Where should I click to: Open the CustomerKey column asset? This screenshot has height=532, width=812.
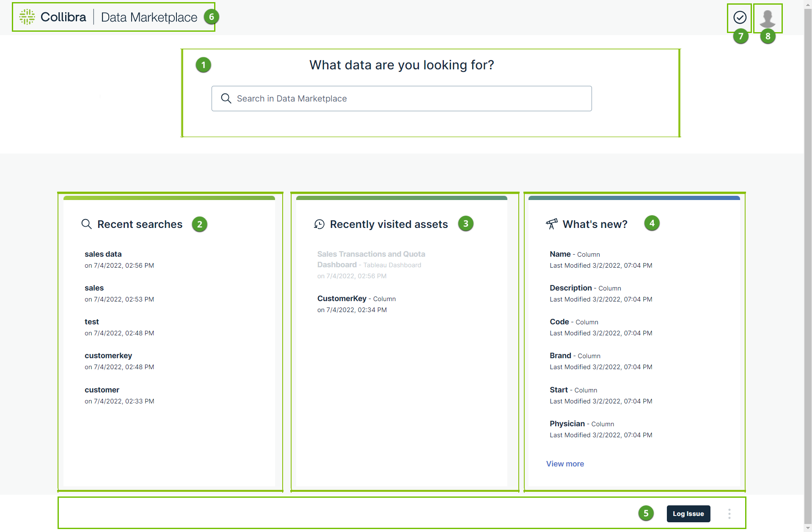(341, 299)
